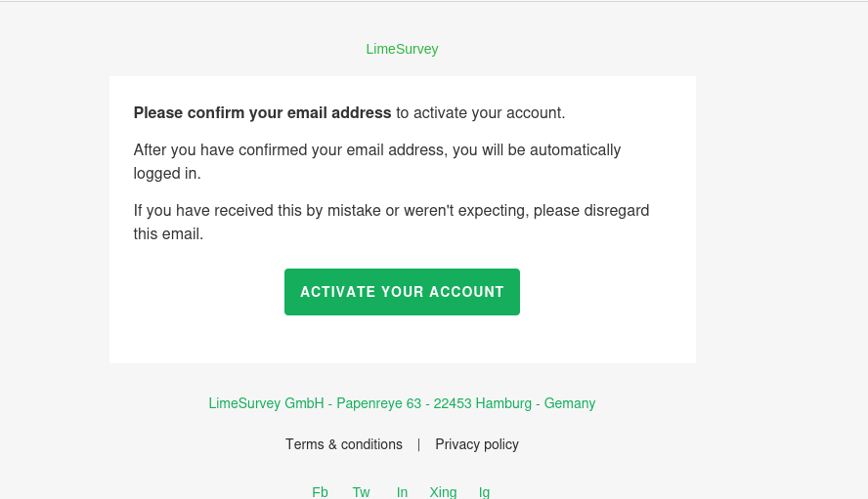
Task: Click the word 'Gemany' in the footer
Action: tap(570, 403)
